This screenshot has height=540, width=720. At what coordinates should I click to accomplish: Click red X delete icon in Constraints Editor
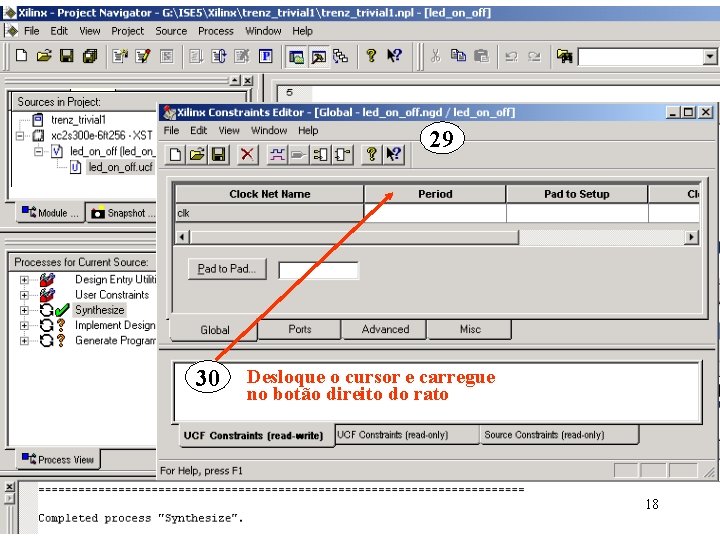click(x=247, y=154)
